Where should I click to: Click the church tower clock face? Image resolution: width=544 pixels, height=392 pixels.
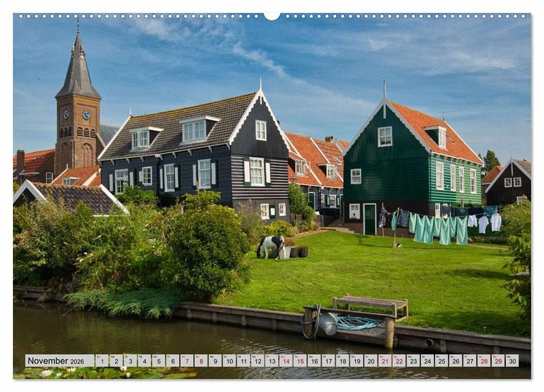click(86, 115)
